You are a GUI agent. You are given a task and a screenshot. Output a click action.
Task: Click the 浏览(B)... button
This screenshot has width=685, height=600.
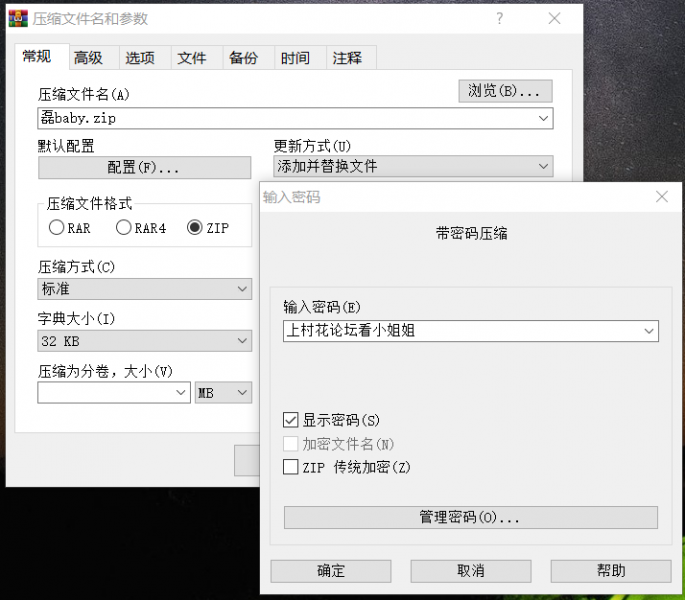pos(505,91)
